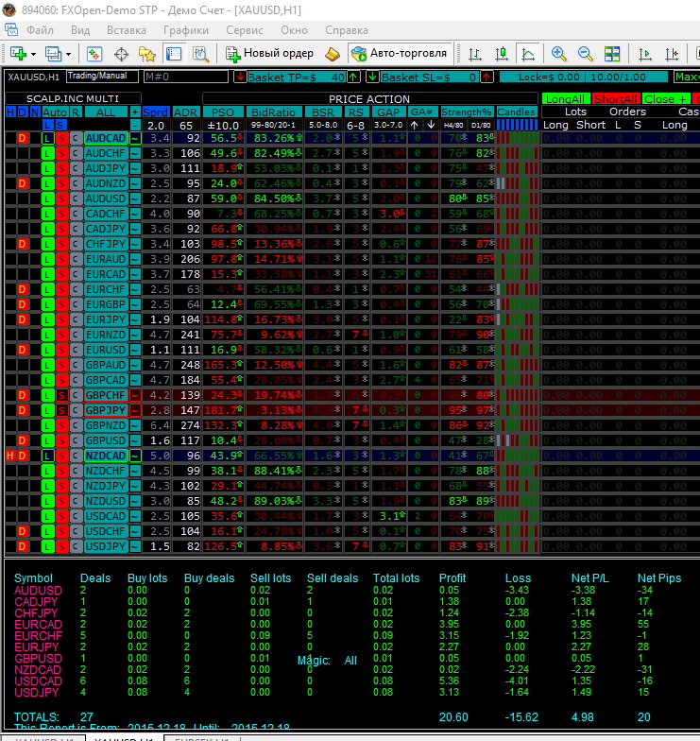
Task: Collapse the panel with the - button
Action: pyautogui.click(x=135, y=125)
